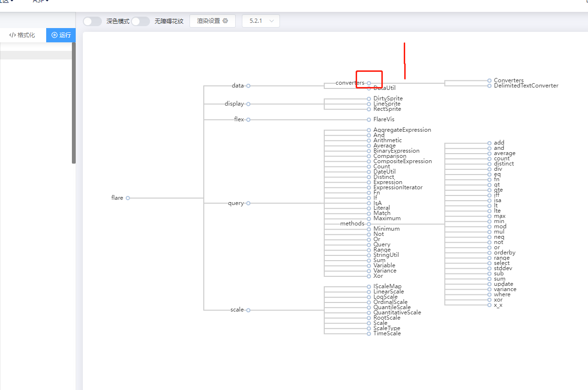Open the ASF dropdown menu
Image resolution: width=588 pixels, height=390 pixels.
(x=39, y=2)
